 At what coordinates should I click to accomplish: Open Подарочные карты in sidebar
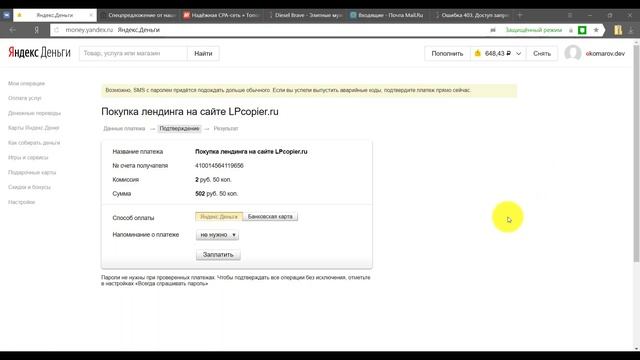pos(32,172)
